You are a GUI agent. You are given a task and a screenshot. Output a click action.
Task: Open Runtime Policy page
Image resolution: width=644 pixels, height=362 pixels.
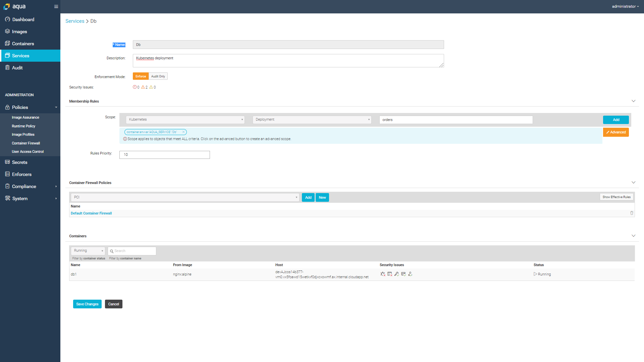point(23,126)
